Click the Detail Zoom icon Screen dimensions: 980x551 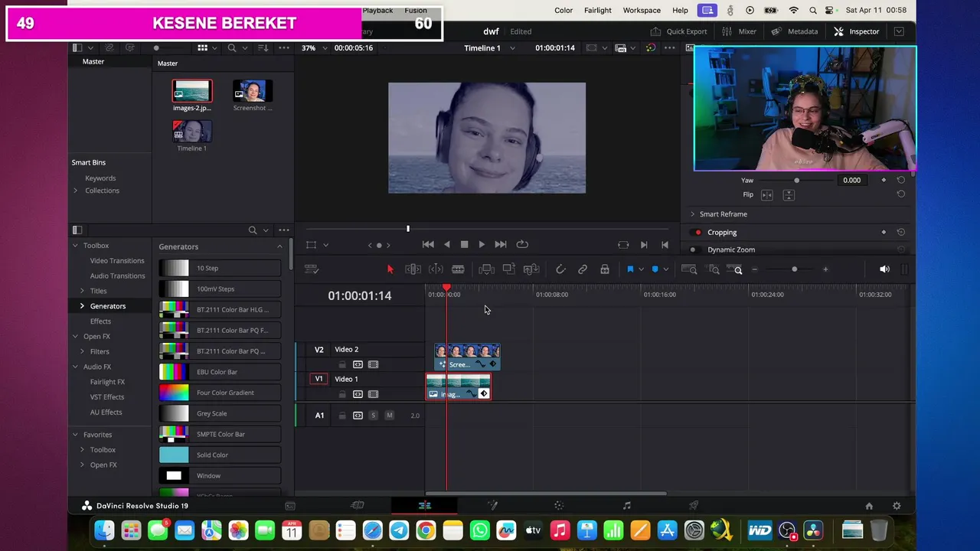[x=714, y=269]
